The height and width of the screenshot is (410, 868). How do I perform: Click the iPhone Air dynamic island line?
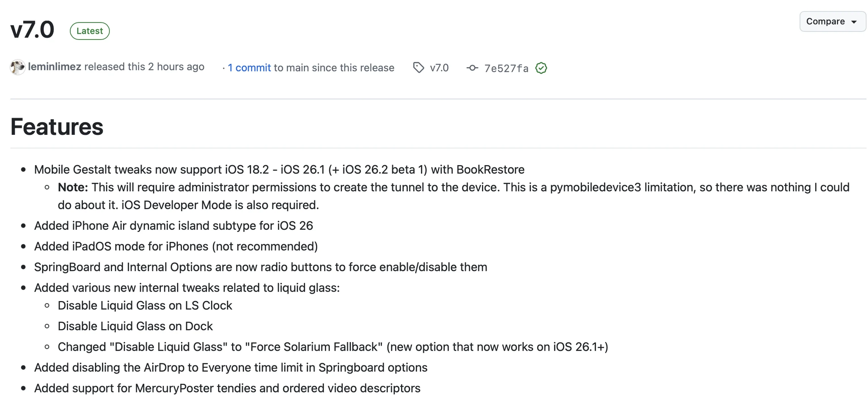click(x=174, y=225)
